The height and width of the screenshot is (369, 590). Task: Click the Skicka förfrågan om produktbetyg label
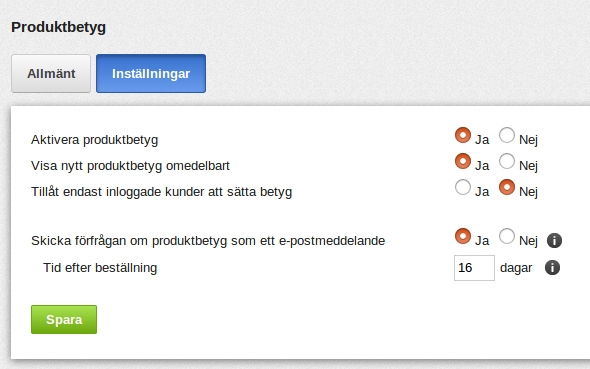[x=208, y=241]
